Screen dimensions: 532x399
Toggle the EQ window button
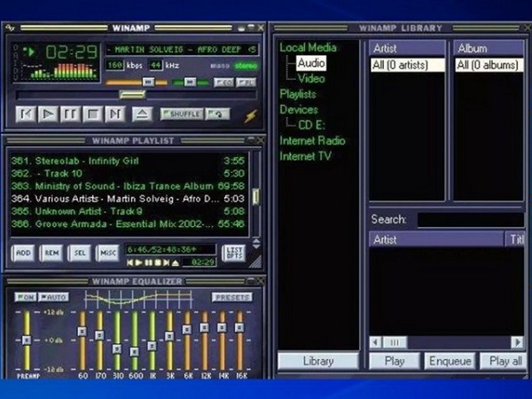(x=223, y=82)
